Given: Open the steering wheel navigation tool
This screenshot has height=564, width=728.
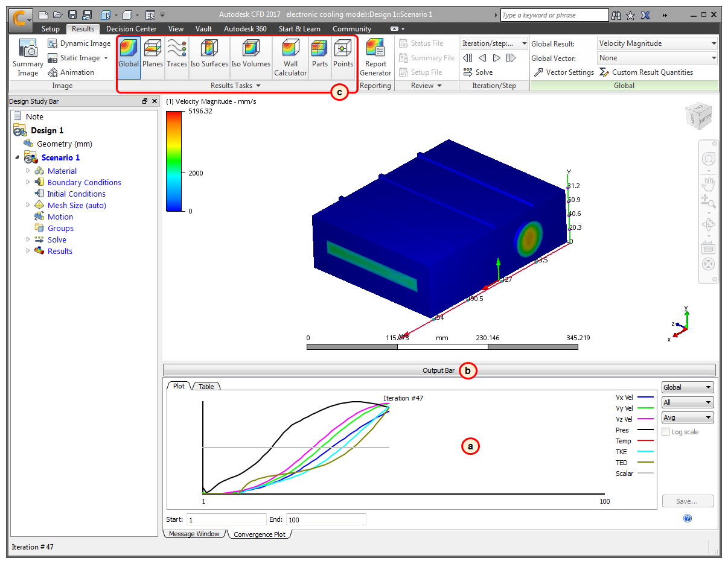Looking at the screenshot, I should (x=709, y=159).
